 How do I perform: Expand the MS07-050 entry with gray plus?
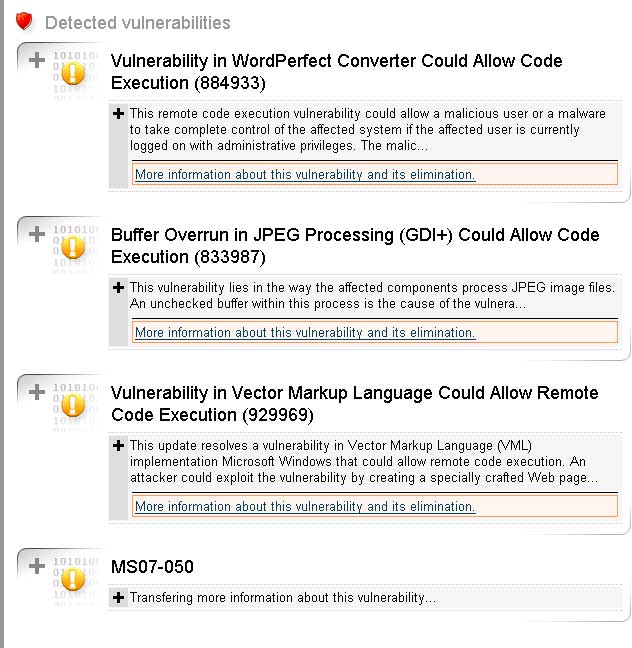click(37, 566)
